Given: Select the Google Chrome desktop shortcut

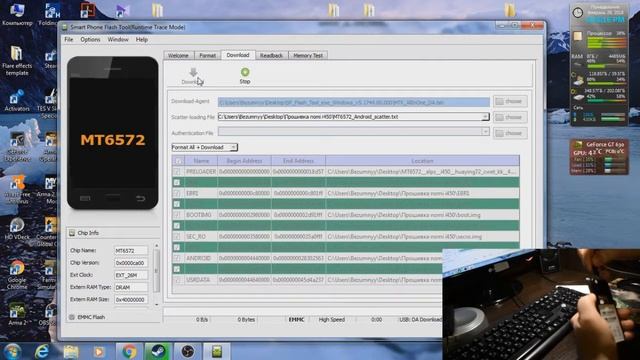Looking at the screenshot, I should (17, 274).
